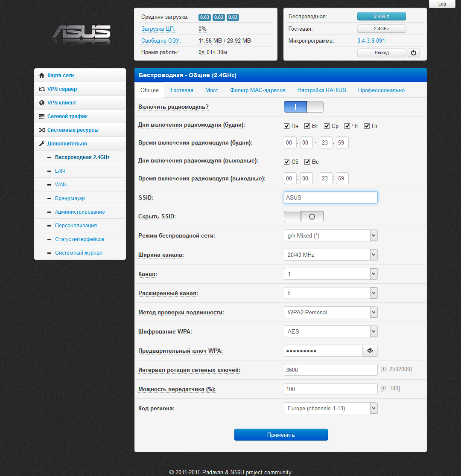
Task: Open the Log tab at top
Action: pos(442,4)
